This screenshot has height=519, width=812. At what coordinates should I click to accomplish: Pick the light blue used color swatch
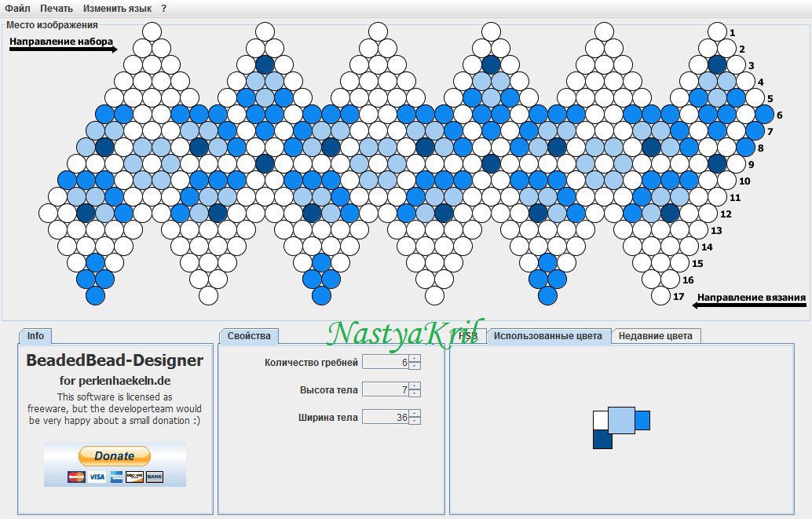pos(621,420)
